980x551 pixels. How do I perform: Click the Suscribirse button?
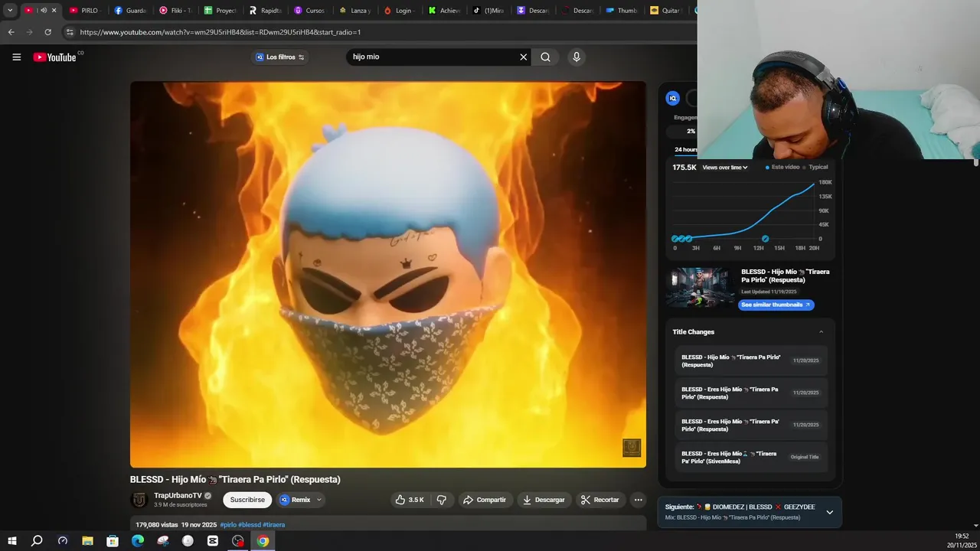247,500
